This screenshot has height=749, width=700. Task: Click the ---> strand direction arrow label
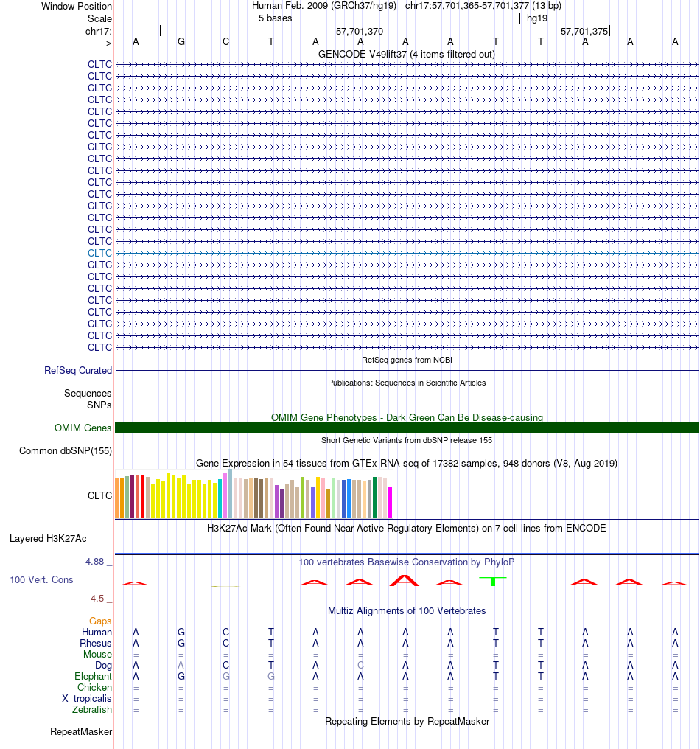click(104, 43)
